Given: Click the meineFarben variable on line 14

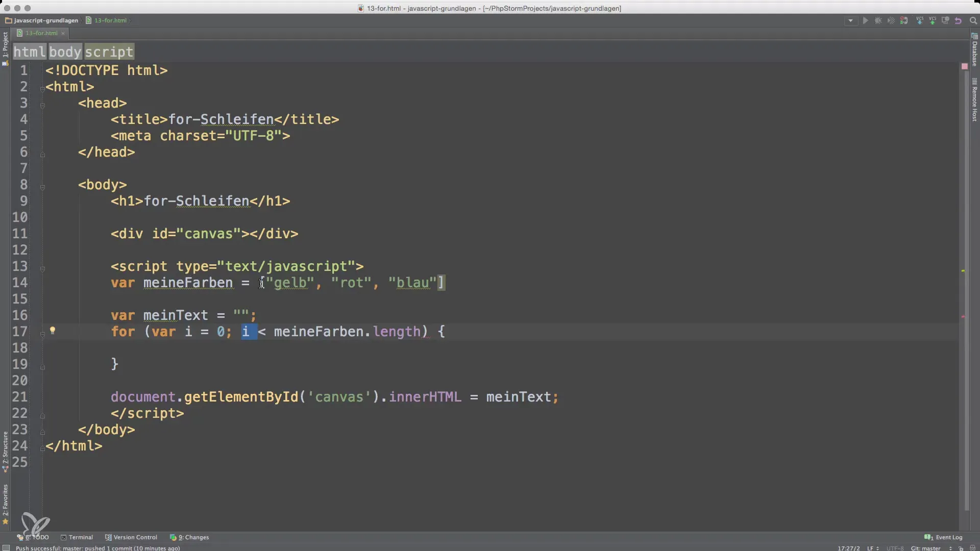Looking at the screenshot, I should click(188, 283).
